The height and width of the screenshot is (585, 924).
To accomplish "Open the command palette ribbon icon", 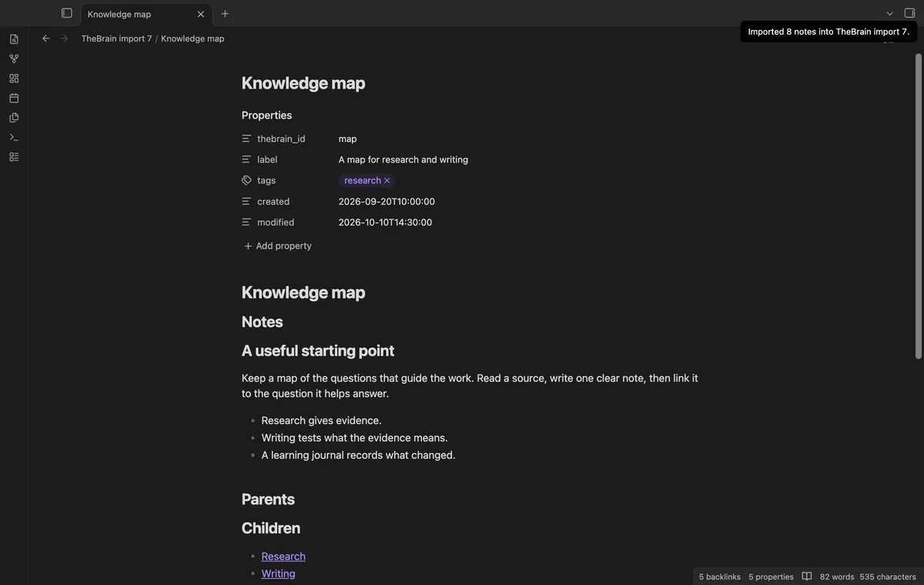I will (14, 137).
